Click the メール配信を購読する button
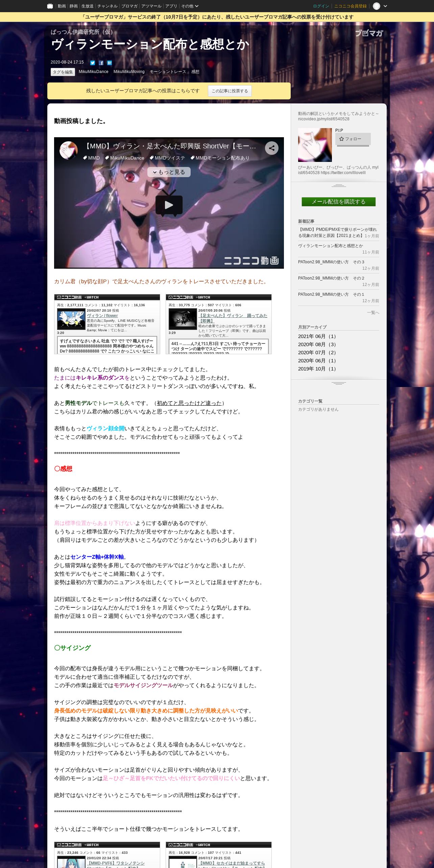 tap(339, 202)
